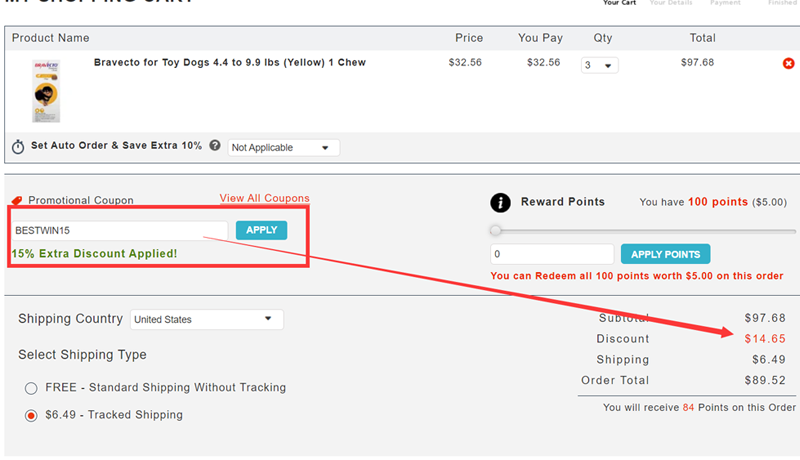
Task: Select the $6.49 Tracked Shipping option
Action: 31,416
